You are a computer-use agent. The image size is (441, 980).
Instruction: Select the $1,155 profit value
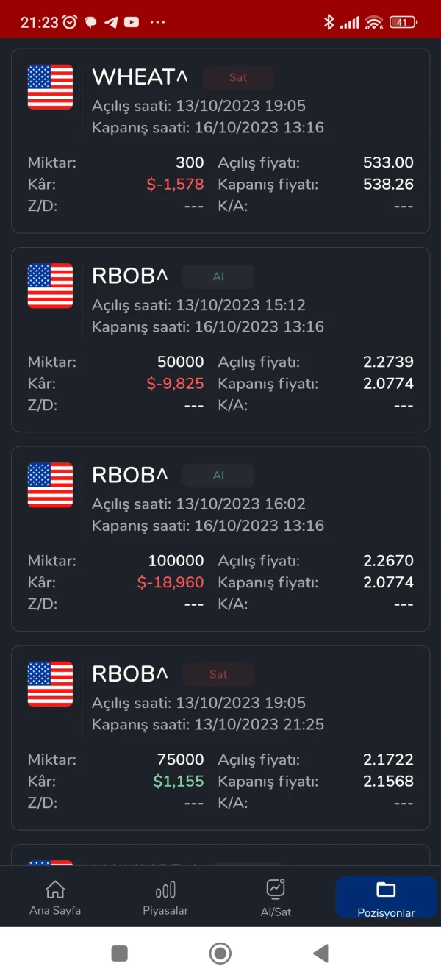[x=179, y=781]
